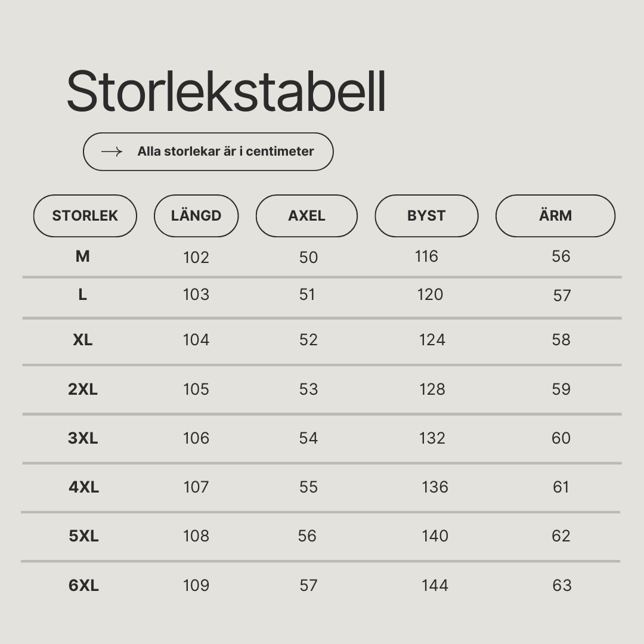Select the L size row label
644x644 pixels.
click(x=82, y=295)
